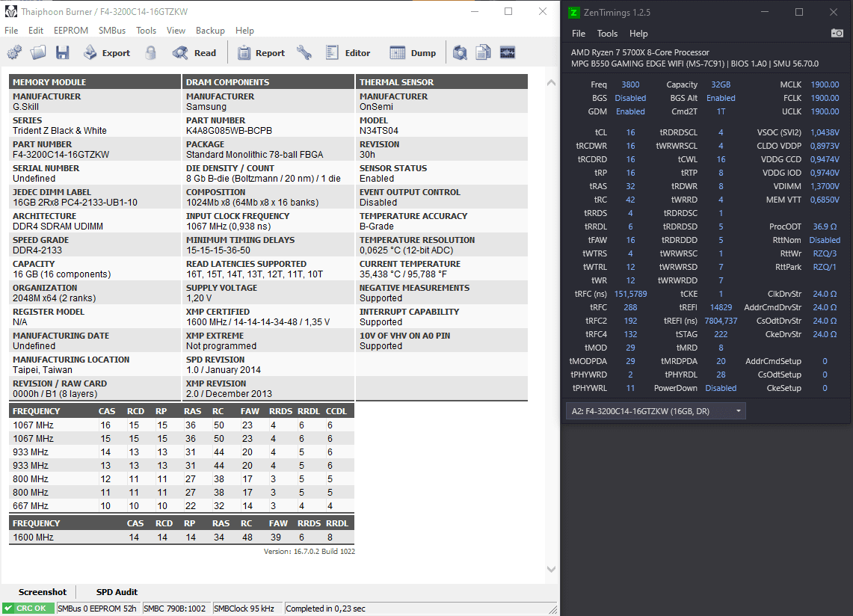
Task: Click current temperature '35,438 °C / 95,788 °F'
Action: (403, 274)
